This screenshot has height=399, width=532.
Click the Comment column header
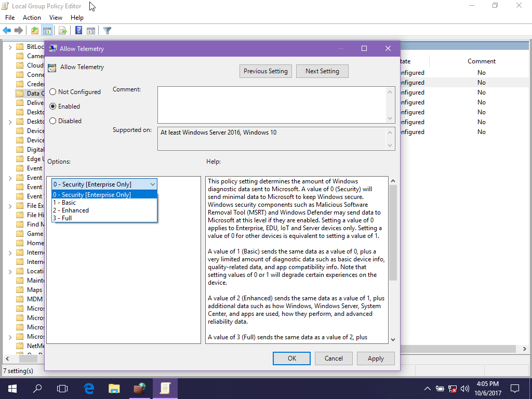click(482, 61)
